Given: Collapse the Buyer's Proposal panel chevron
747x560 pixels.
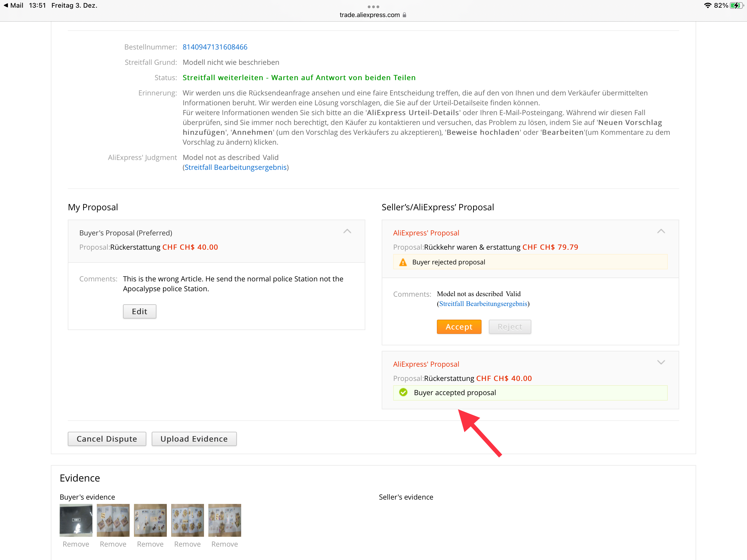Looking at the screenshot, I should coord(347,231).
